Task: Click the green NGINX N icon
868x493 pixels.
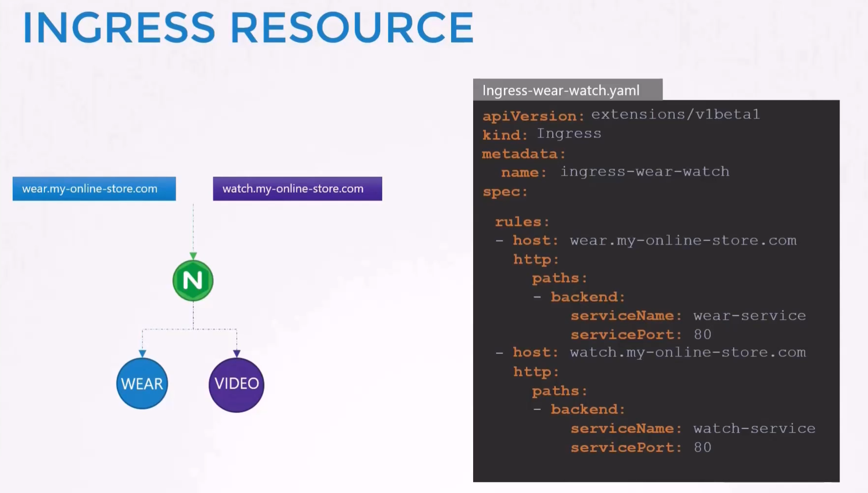Action: (193, 281)
